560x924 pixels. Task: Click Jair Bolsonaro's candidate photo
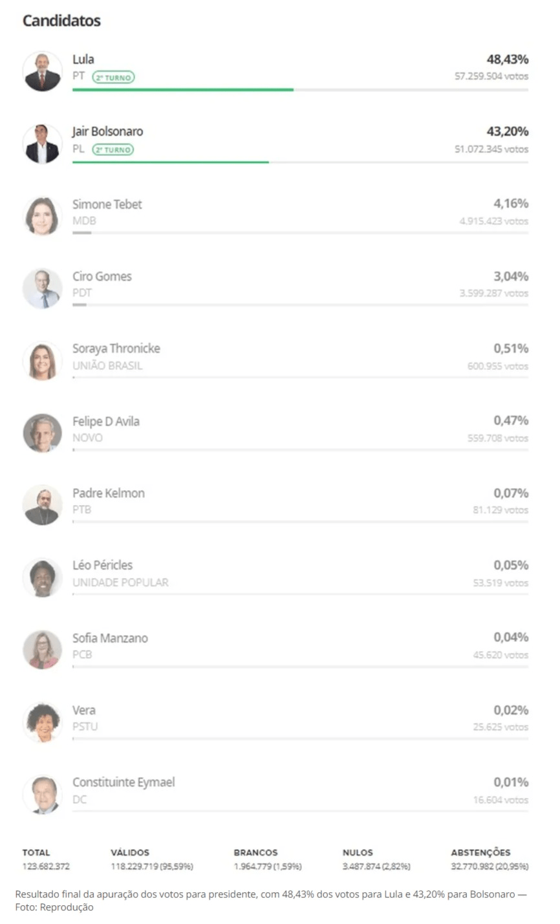coord(43,144)
